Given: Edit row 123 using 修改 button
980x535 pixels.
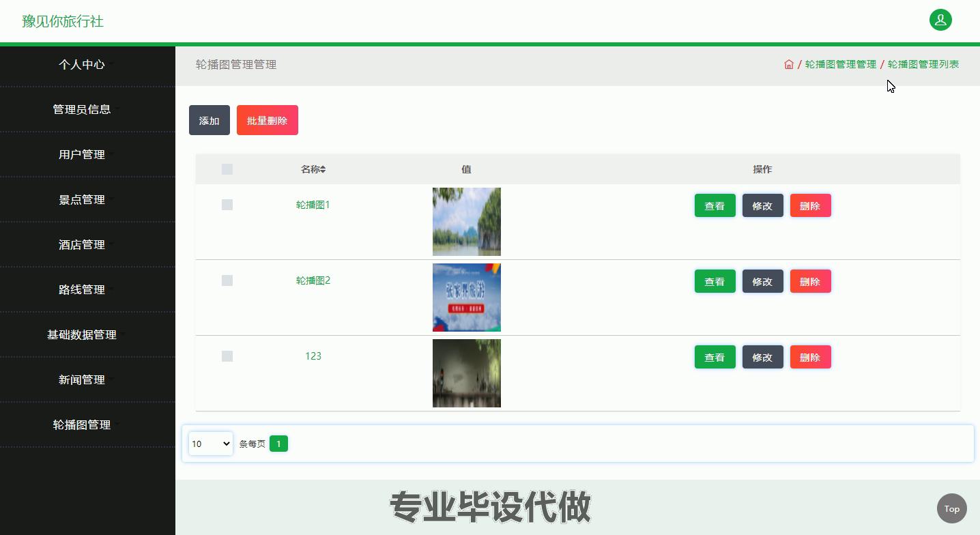Looking at the screenshot, I should [763, 357].
